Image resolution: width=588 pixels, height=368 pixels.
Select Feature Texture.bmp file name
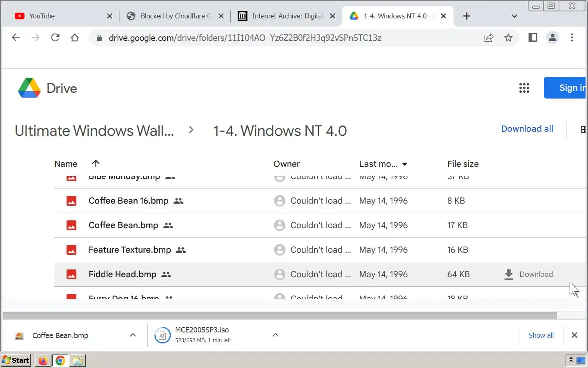coord(130,250)
